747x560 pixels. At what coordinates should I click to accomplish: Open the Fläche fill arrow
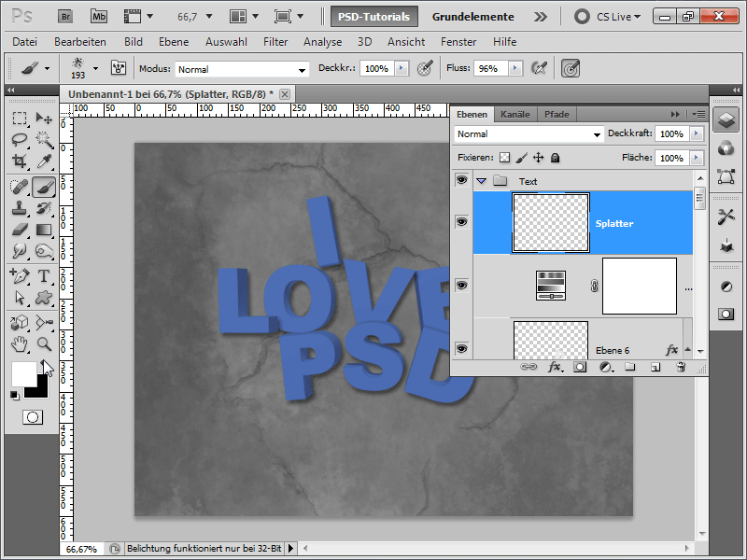697,158
